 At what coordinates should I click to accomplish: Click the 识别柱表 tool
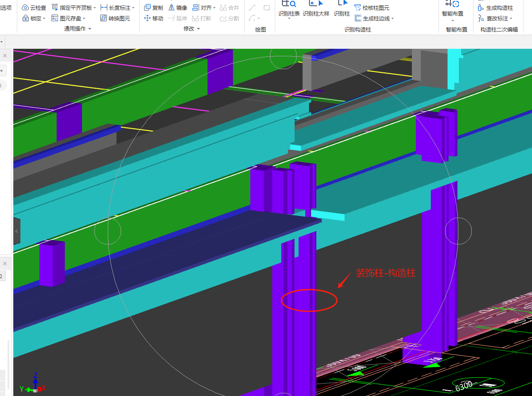289,9
